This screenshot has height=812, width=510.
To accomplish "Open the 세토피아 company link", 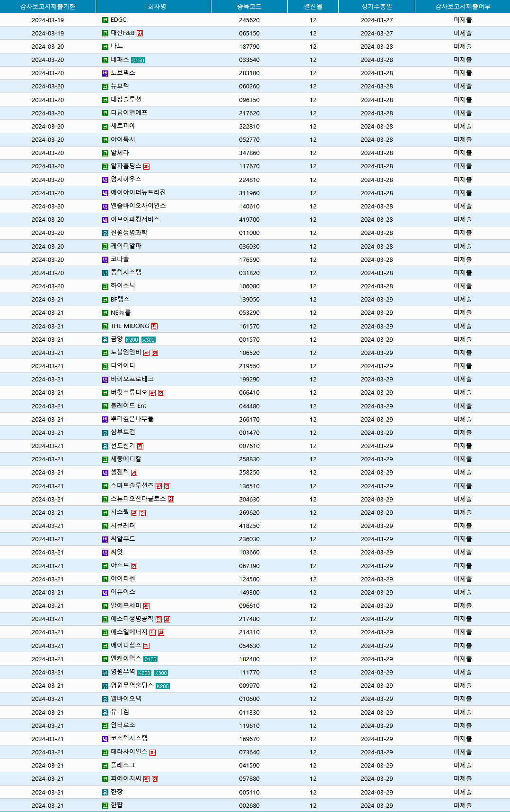I will pyautogui.click(x=123, y=126).
